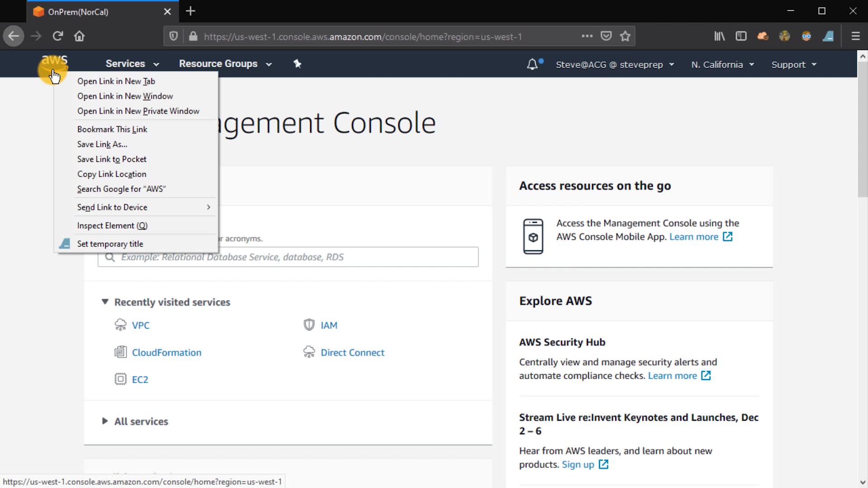868x488 pixels.
Task: Choose Copy Link Location from context menu
Action: 112,174
